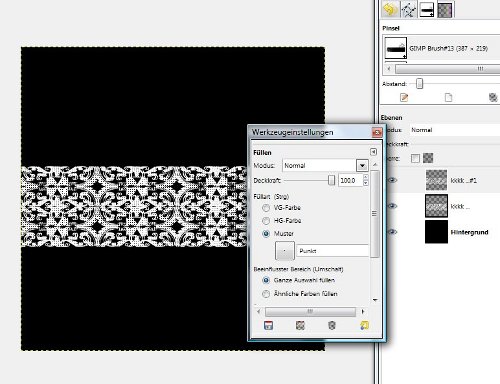Click the New brush page icon
The height and width of the screenshot is (384, 500).
(448, 97)
